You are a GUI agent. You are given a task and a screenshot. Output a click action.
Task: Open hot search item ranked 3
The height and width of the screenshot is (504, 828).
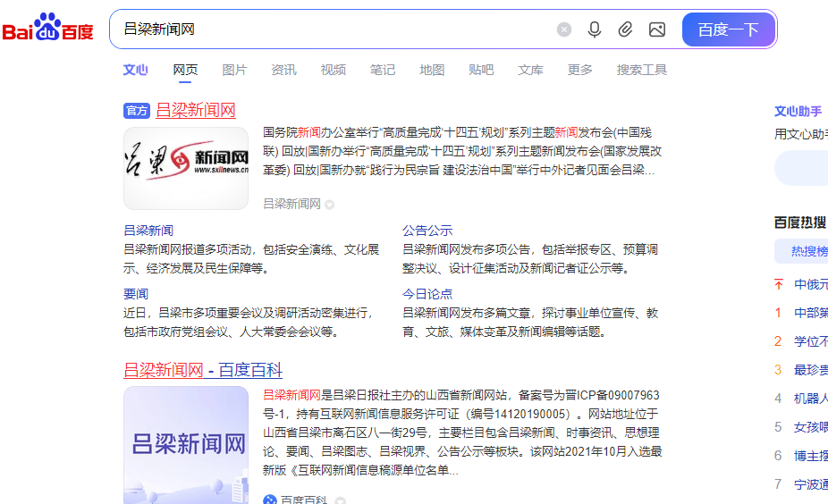811,370
